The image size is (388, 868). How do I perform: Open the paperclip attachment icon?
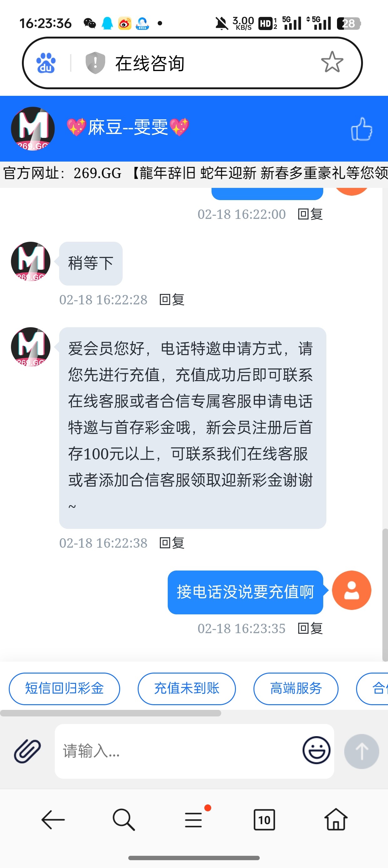27,751
